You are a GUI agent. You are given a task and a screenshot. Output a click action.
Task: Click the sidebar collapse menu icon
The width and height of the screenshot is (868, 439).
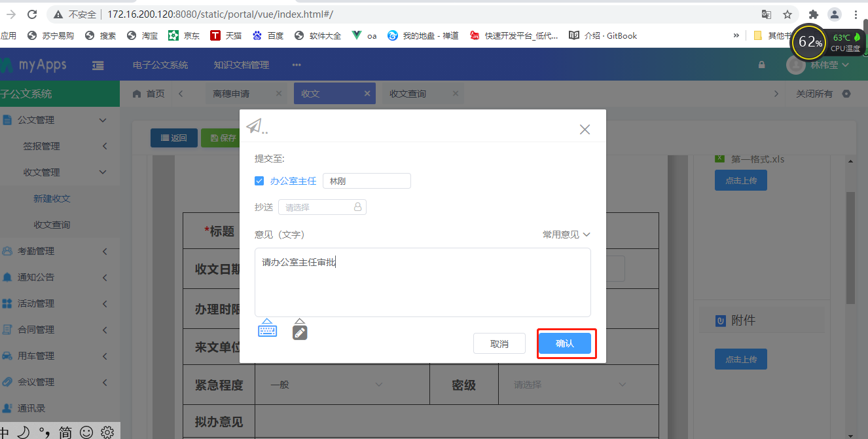coord(98,65)
